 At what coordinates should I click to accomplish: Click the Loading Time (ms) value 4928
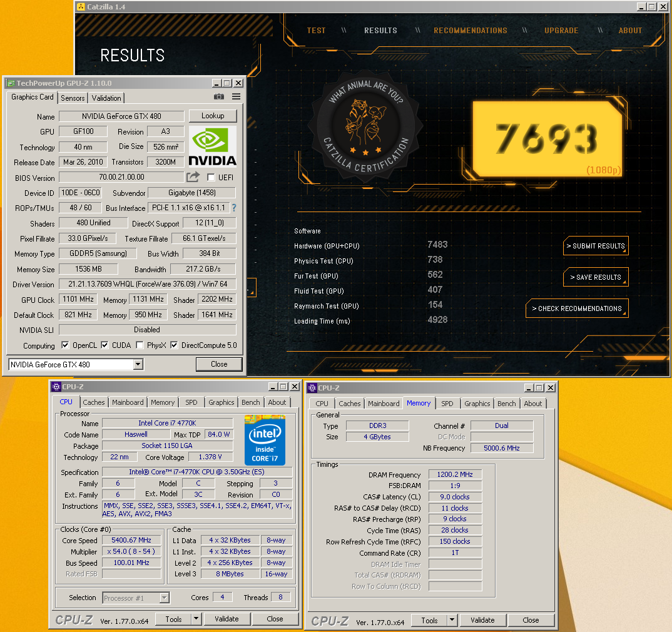437,320
